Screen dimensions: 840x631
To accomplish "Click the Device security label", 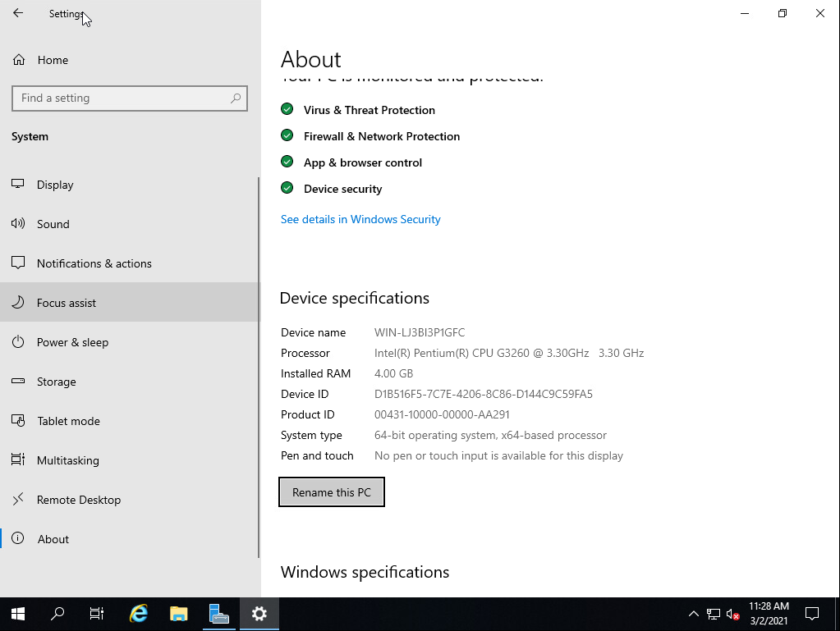I will point(343,189).
